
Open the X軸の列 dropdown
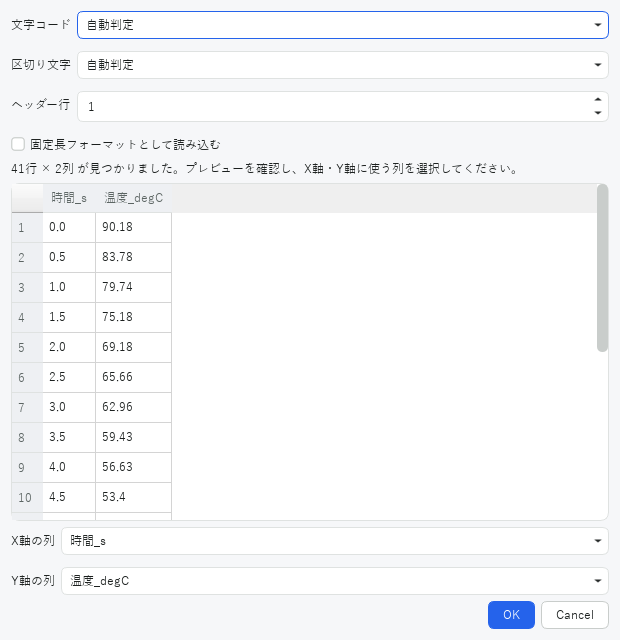point(335,541)
